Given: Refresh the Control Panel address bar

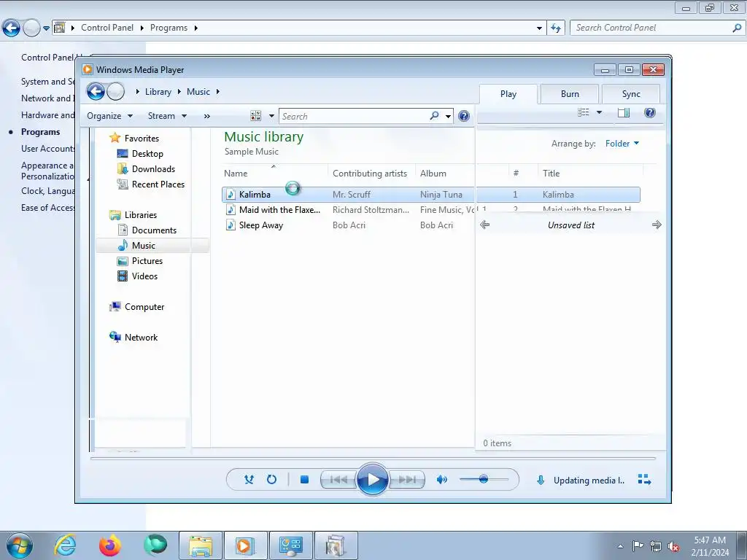Looking at the screenshot, I should 555,28.
